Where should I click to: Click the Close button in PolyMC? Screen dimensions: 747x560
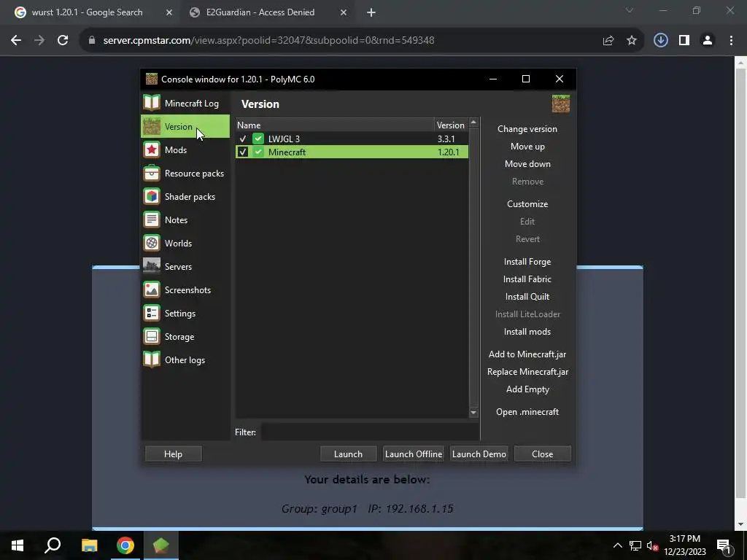[x=543, y=454]
